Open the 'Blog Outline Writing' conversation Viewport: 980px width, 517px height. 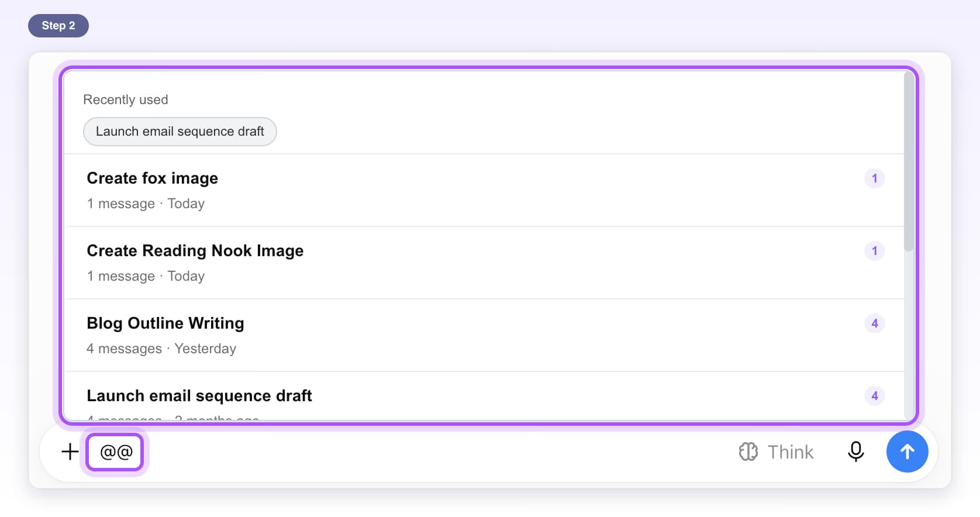coord(484,335)
